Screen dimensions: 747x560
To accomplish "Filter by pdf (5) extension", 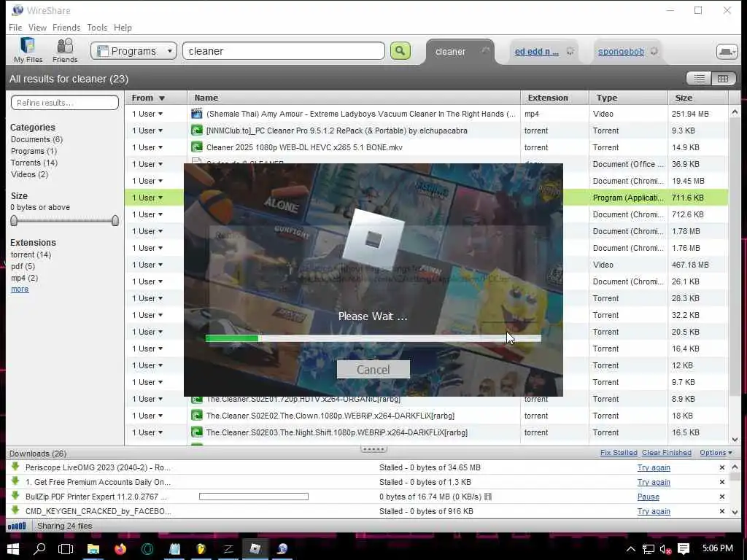I will click(23, 266).
